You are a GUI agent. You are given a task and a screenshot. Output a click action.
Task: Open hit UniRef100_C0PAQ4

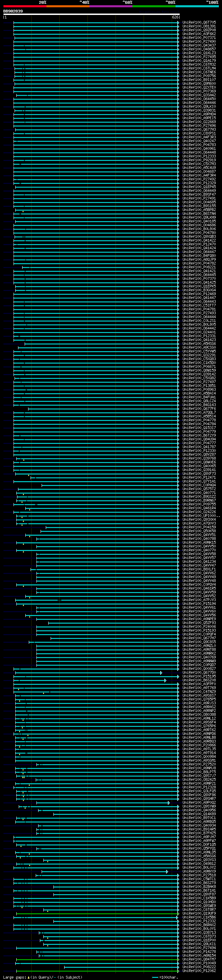(x=199, y=485)
